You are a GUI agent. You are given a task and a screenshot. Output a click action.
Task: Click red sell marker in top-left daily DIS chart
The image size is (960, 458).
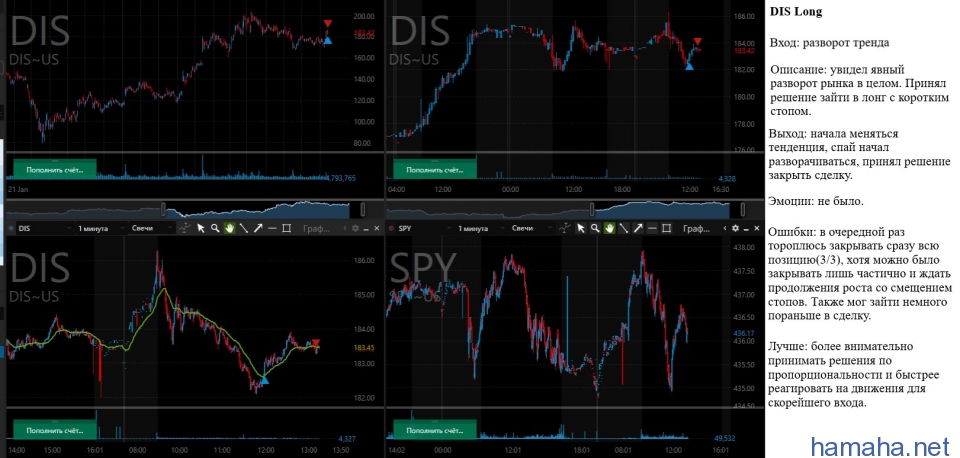[328, 24]
